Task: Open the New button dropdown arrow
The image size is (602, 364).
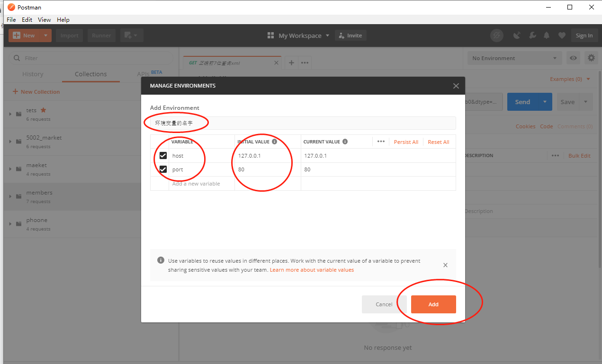Action: coord(46,36)
